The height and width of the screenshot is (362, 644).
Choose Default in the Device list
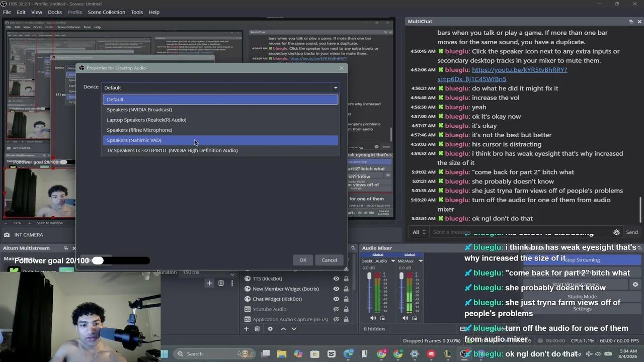coord(220,100)
